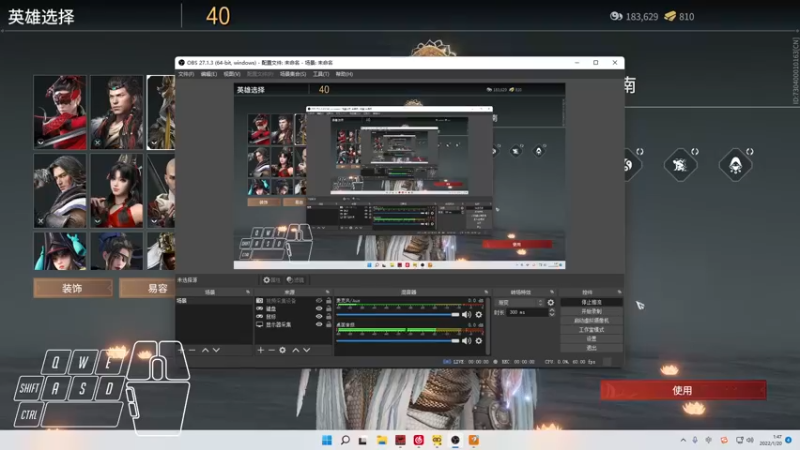Move selected source up
The image size is (800, 450).
coord(295,350)
